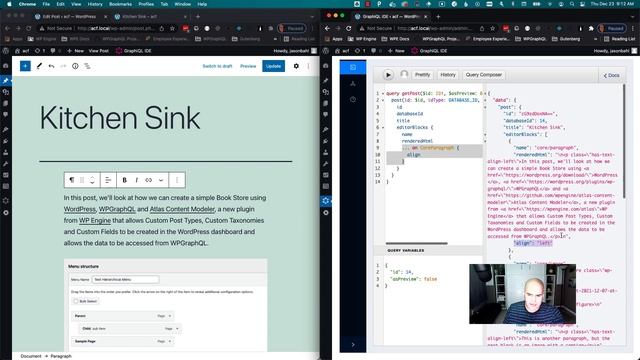640x360 pixels.
Task: Go back in the right Chrome window
Action: pos(327,28)
